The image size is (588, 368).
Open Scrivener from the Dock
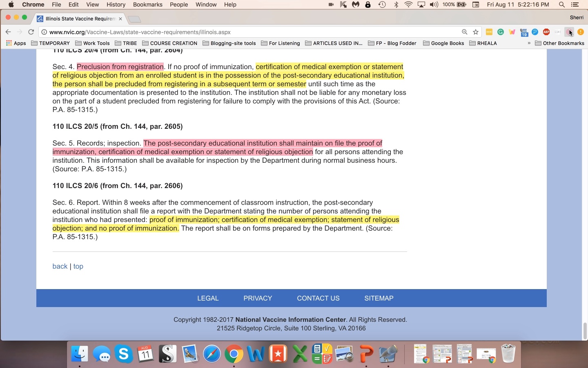[168, 354]
